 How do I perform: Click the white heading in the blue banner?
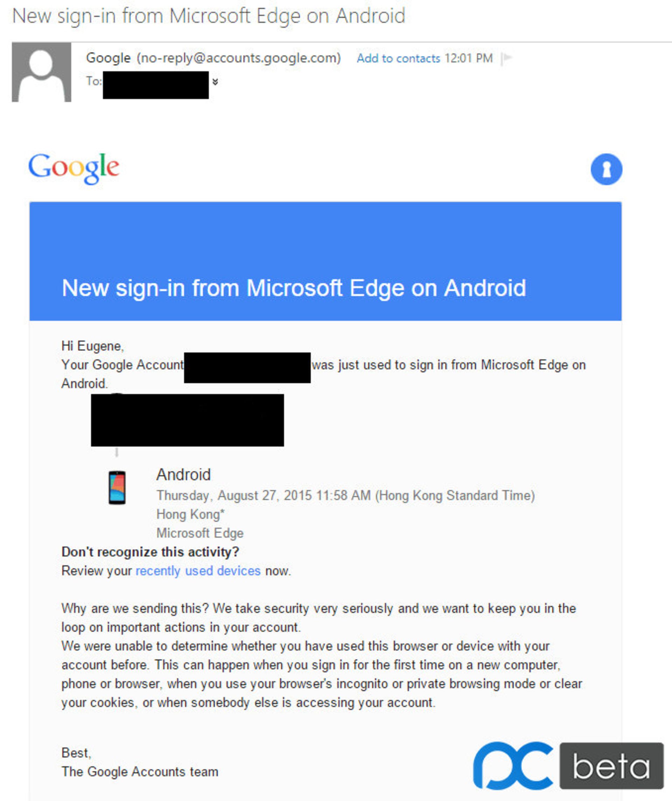pos(294,288)
